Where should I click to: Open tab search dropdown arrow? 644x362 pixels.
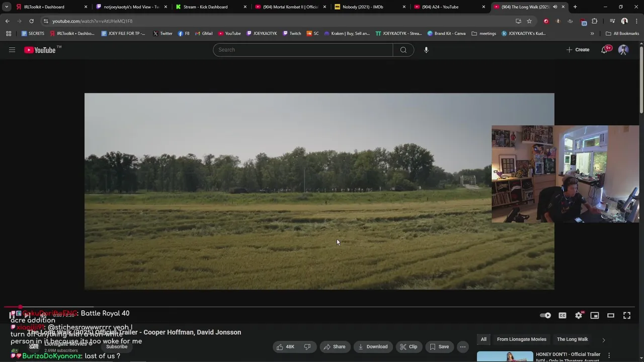click(x=6, y=7)
